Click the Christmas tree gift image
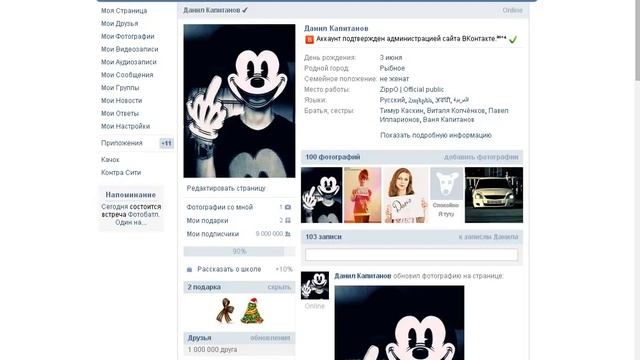Screen dimensions: 640x360 pos(252,311)
